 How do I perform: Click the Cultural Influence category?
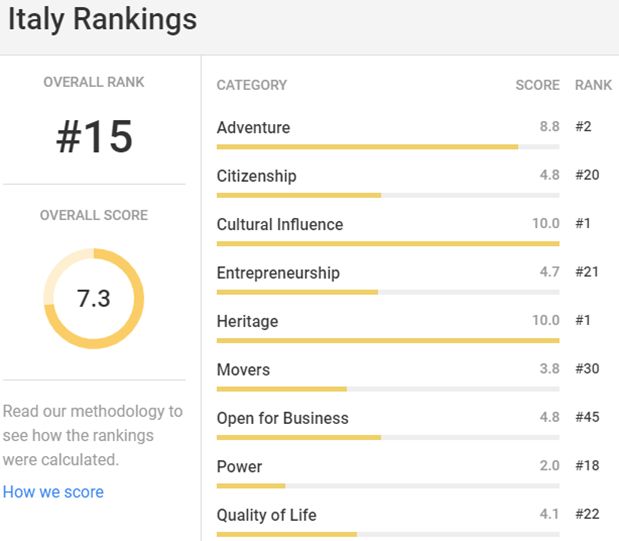pos(279,225)
